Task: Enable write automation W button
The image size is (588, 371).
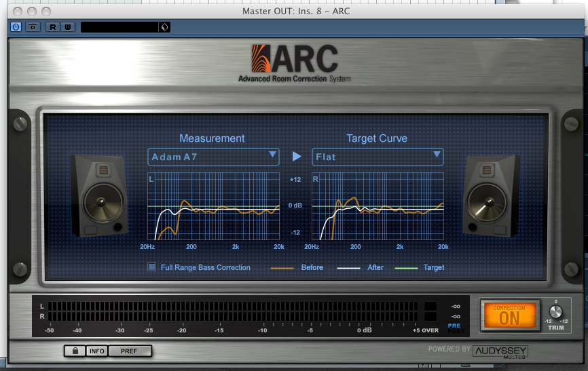Action: 67,27
